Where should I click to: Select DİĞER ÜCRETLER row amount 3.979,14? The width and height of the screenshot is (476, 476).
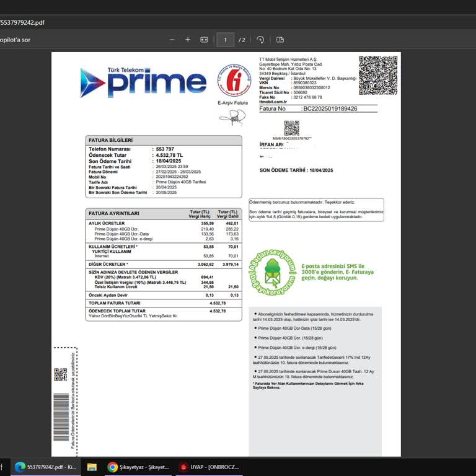(x=231, y=265)
